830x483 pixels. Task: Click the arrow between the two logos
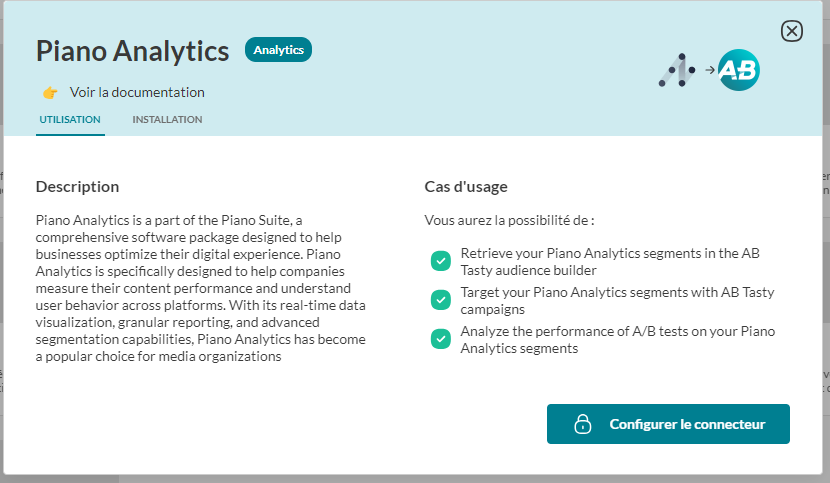(709, 70)
